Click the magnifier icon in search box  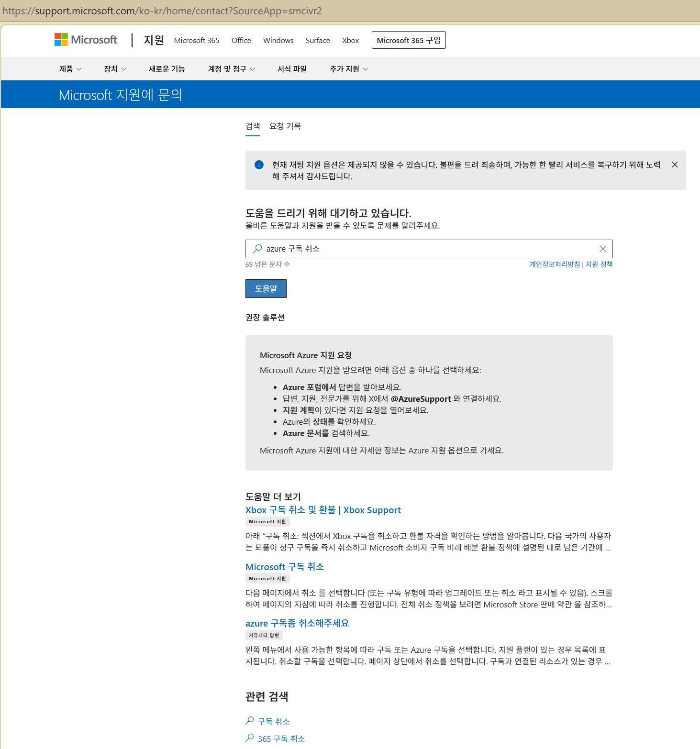257,249
